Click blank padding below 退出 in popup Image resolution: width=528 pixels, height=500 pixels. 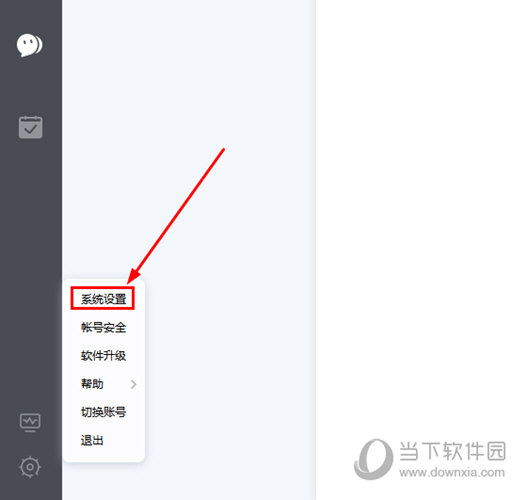(x=104, y=455)
